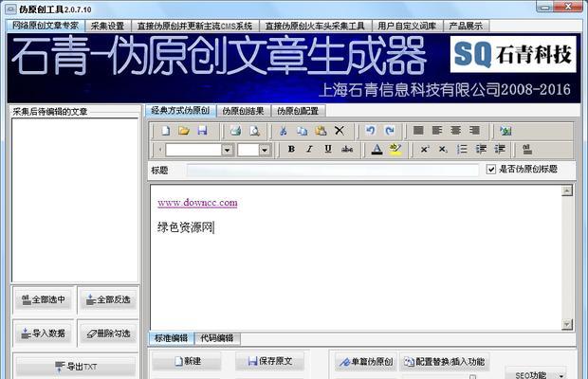Click 配置替换/插入功能 button

445,362
